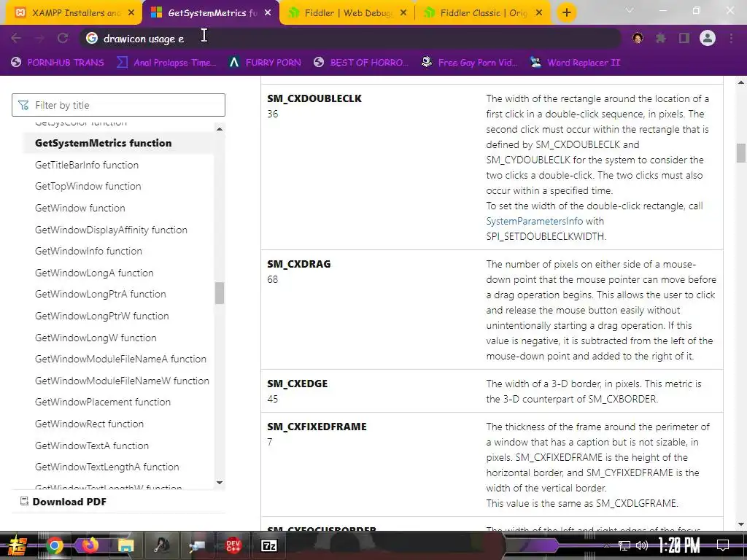Open GetWindowInfo function entry
This screenshot has height=560, width=747.
[88, 251]
